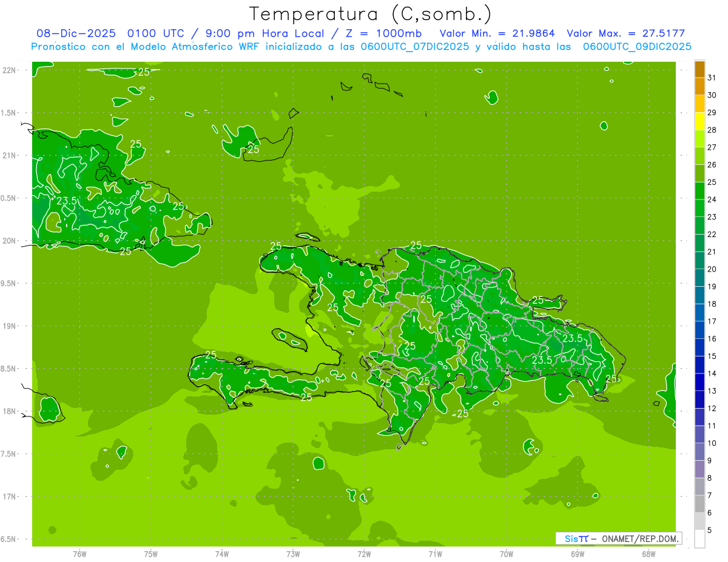Screen dimensions: 728x562
Task: Click the "20N" latitude label
Action: (10, 241)
